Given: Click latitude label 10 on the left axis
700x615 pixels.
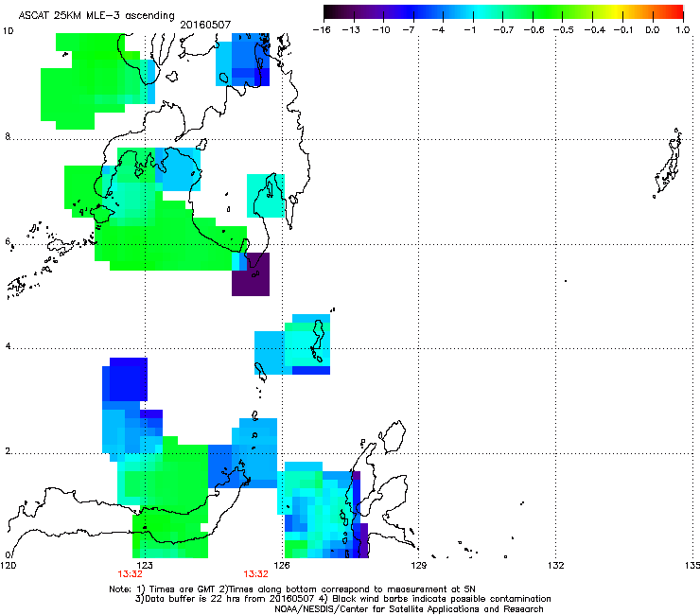Looking at the screenshot, I should [8, 31].
